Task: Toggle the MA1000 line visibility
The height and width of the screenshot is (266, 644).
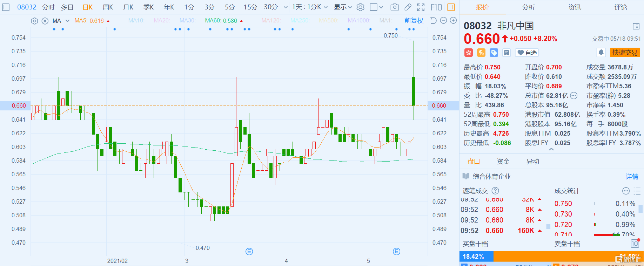Action: 358,21
